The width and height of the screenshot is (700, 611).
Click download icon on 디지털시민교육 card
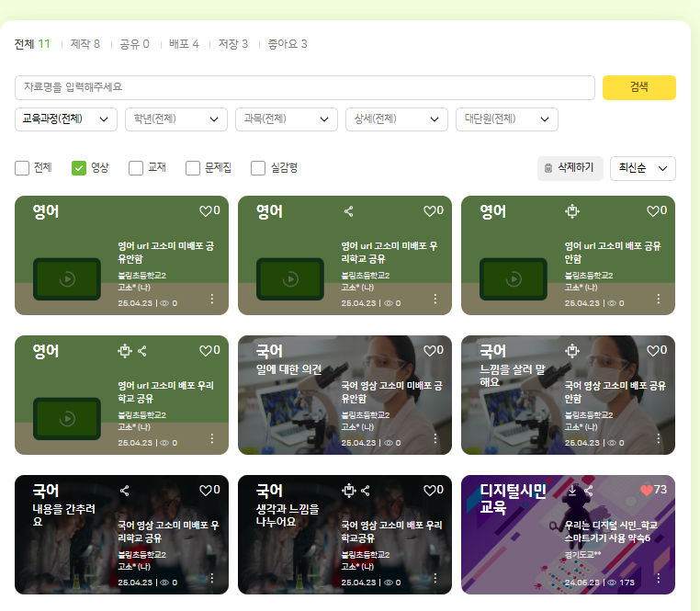coord(572,491)
